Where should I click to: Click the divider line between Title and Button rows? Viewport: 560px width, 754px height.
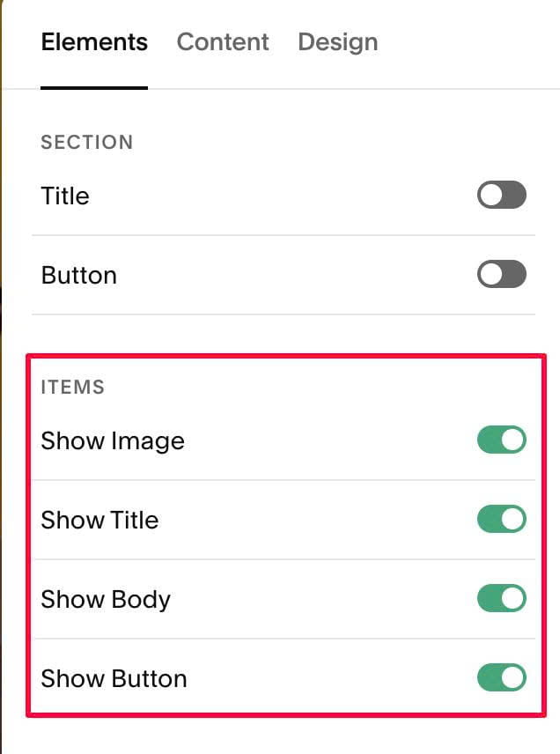[284, 235]
